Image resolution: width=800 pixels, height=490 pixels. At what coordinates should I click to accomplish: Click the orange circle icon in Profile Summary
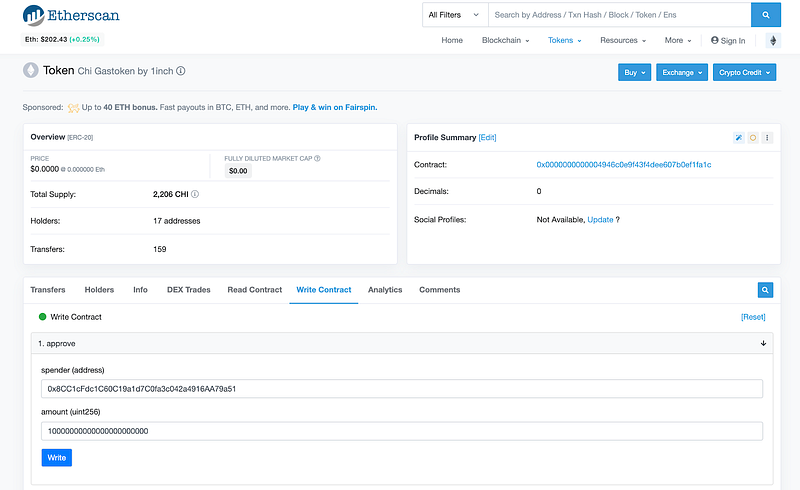click(752, 137)
